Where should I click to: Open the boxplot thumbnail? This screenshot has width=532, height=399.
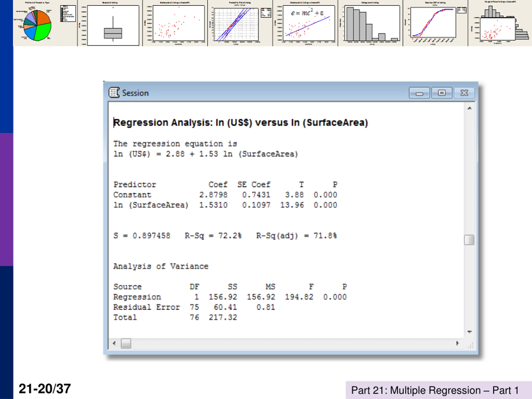pos(110,23)
